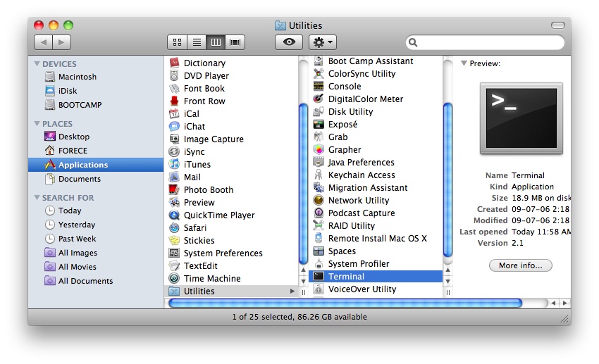The width and height of the screenshot is (599, 364).
Task: Select the Dictionary app icon
Action: 174,63
